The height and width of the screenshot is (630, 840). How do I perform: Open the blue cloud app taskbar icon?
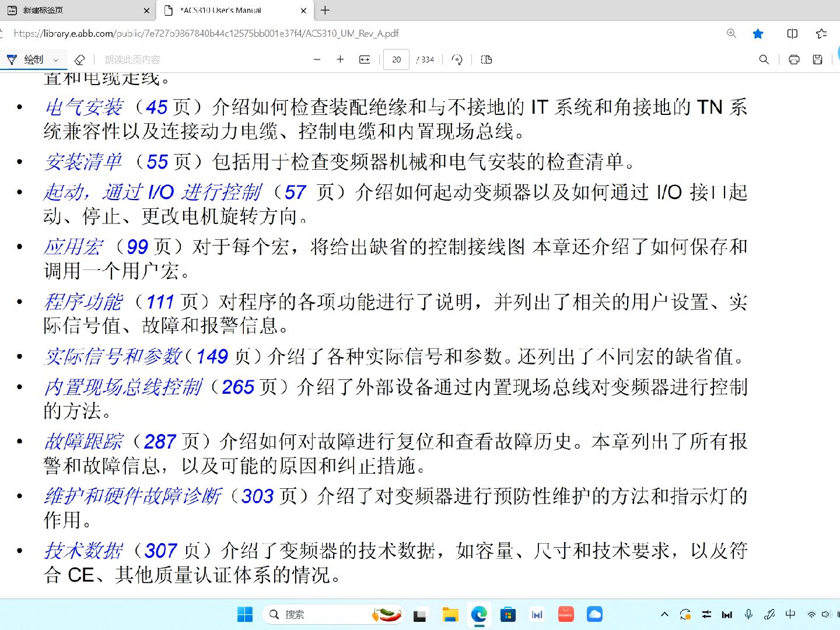595,614
